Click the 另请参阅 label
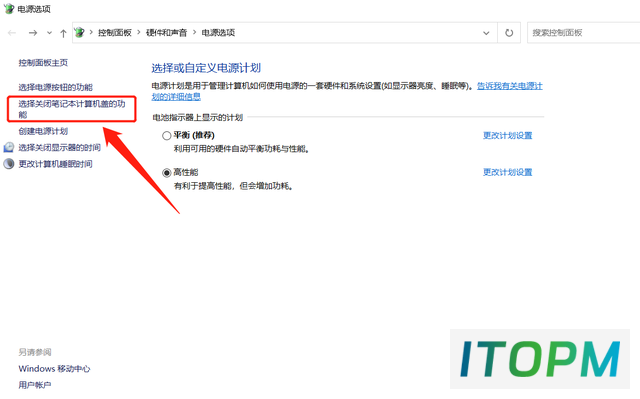640x399 pixels. [35, 352]
